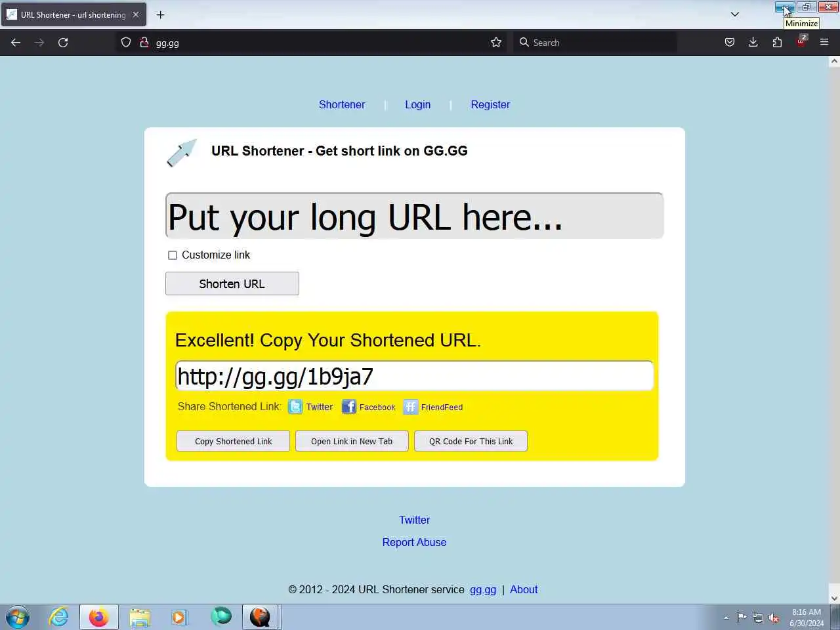Viewport: 840px width, 630px height.
Task: Click QR Code For This Link button
Action: click(x=471, y=441)
